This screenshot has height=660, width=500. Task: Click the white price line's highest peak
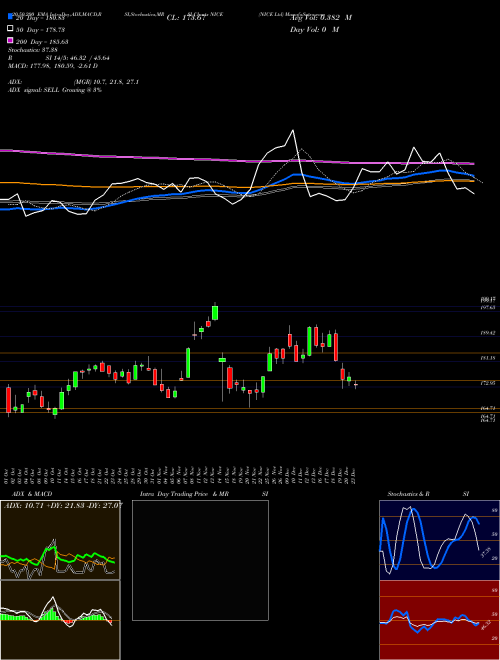coord(293,131)
